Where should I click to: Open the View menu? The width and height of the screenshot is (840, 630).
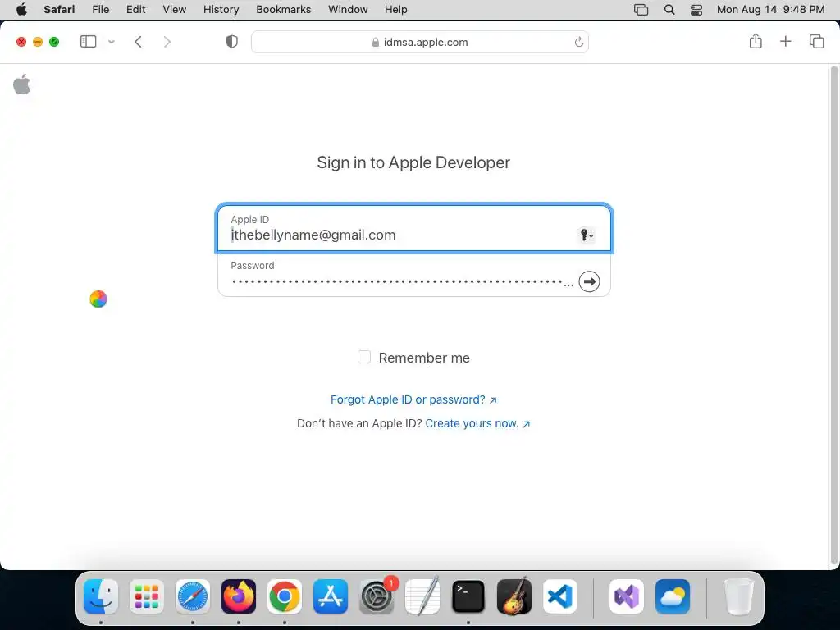[x=174, y=9]
